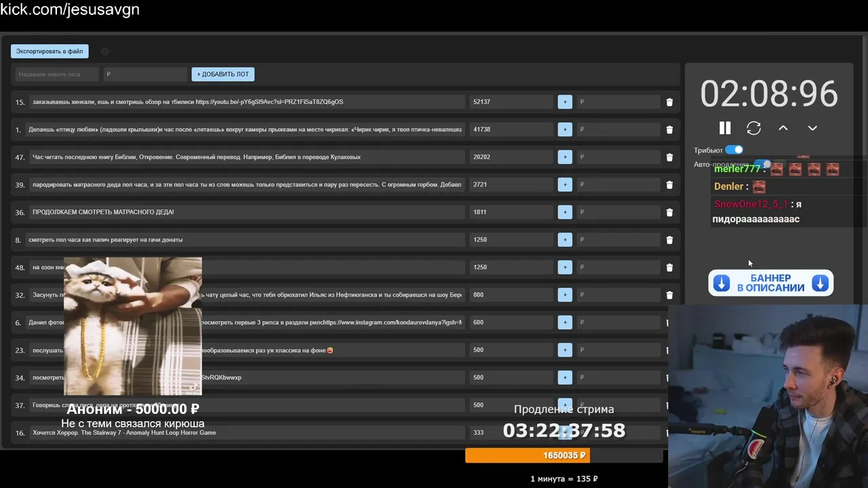The width and height of the screenshot is (868, 488).
Task: Click the ₽ add-amount field for lot 15
Action: click(618, 102)
